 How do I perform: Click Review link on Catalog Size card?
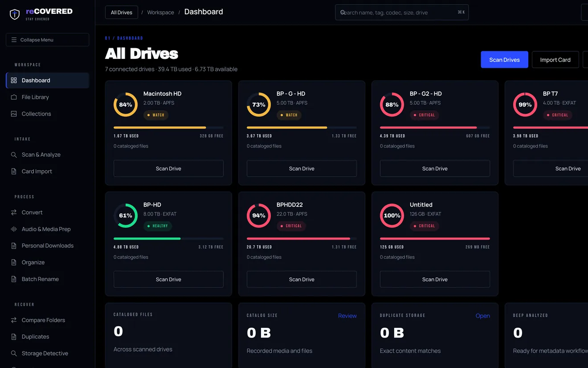coord(347,316)
